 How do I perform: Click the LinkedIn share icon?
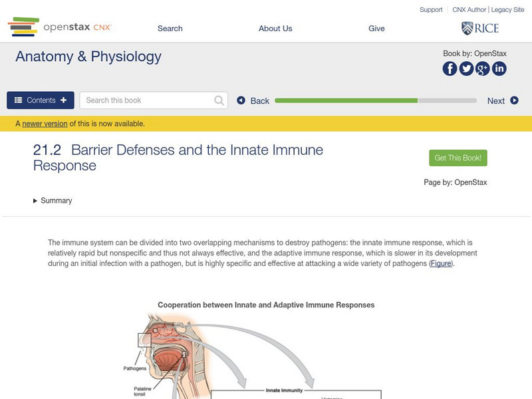[499, 68]
